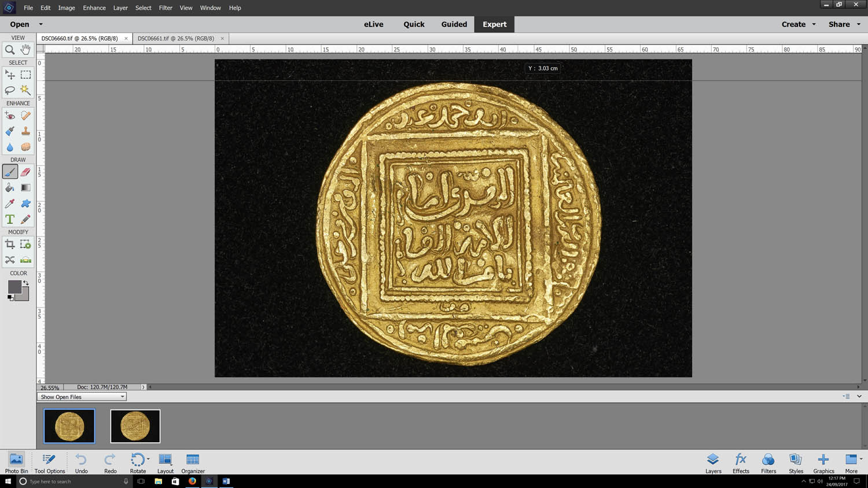Switch to the Quick editing mode
The width and height of the screenshot is (868, 488).
(x=414, y=24)
